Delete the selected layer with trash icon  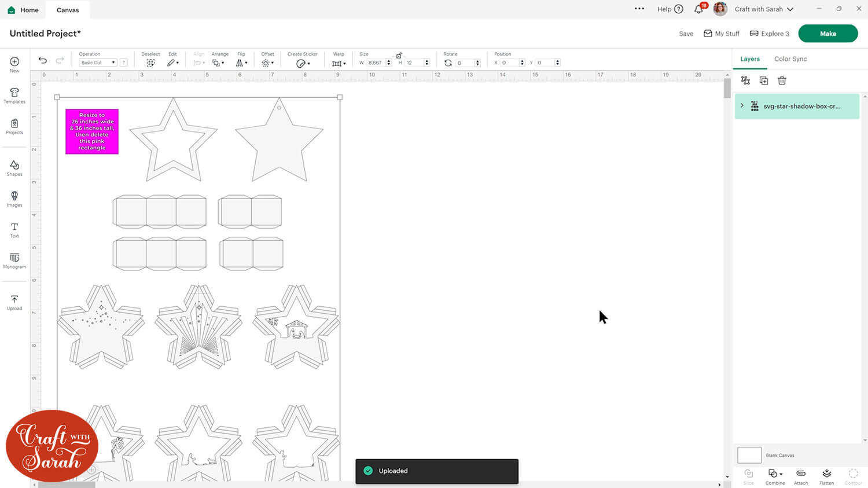(782, 81)
